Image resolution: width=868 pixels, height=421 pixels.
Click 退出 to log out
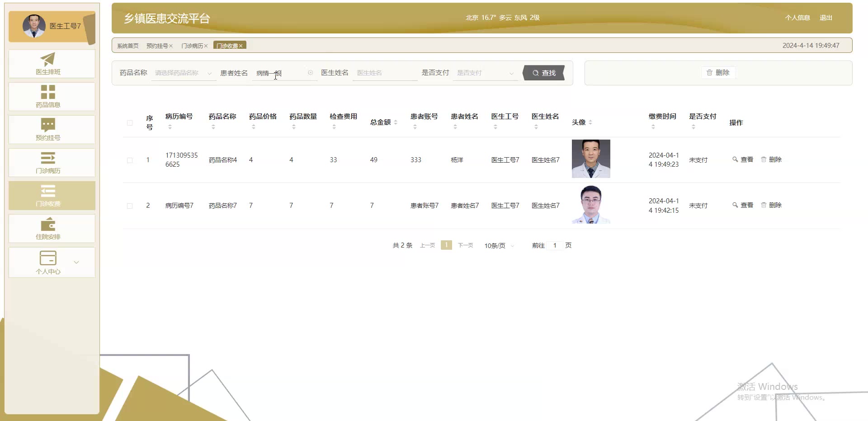click(826, 18)
